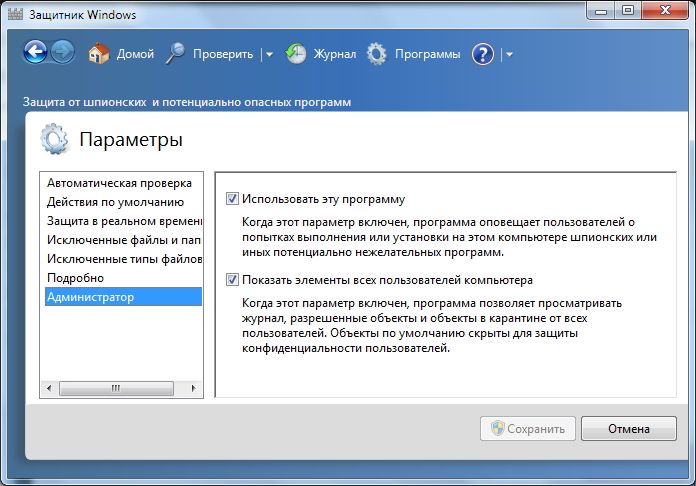Click the horizontal scrollbar right arrow in list
696x486 pixels.
point(196,389)
